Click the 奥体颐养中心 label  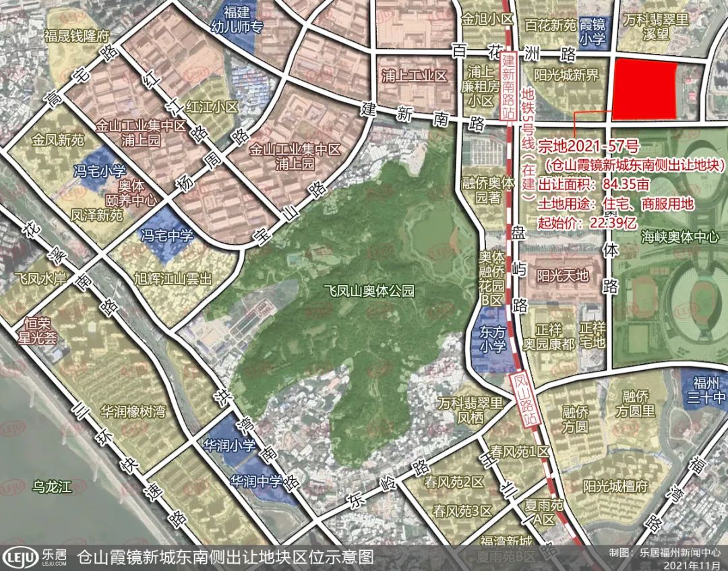[131, 193]
